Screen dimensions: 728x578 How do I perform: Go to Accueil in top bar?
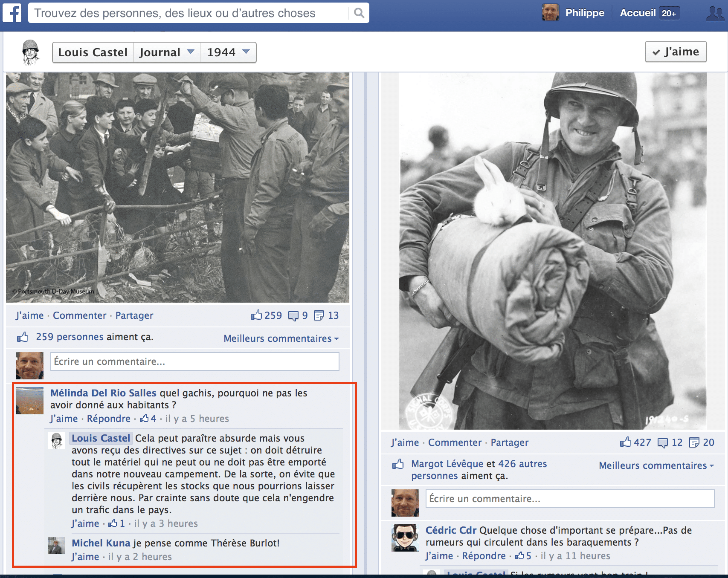tap(638, 13)
